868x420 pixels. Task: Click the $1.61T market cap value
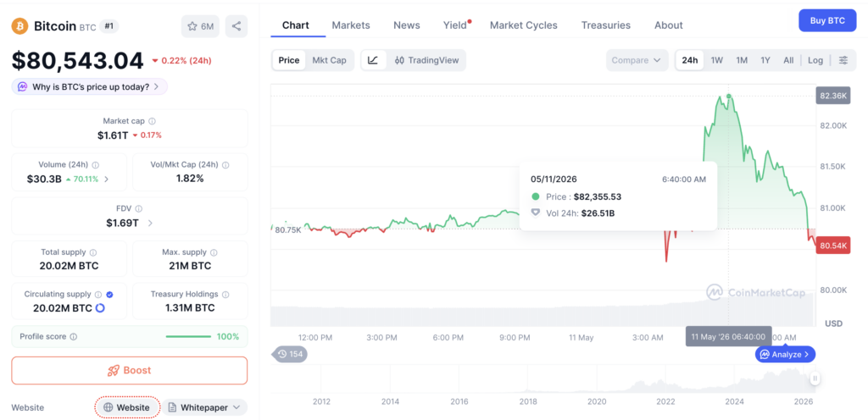pyautogui.click(x=113, y=135)
